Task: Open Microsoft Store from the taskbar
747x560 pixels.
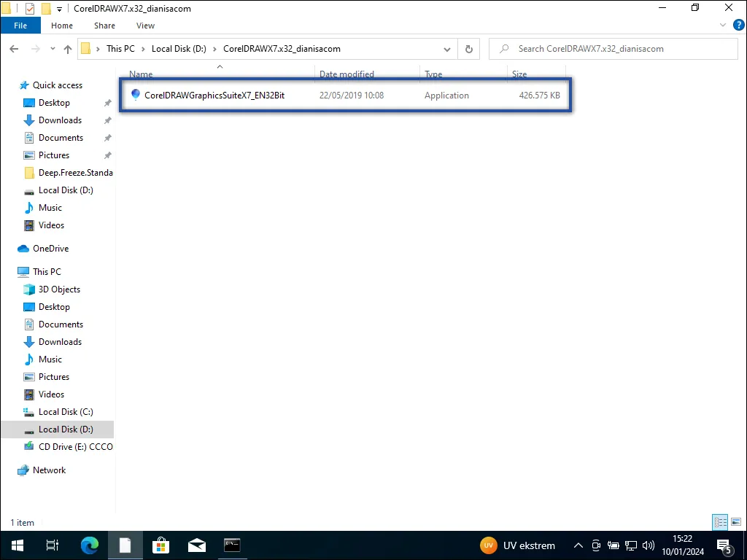Action: tap(160, 545)
